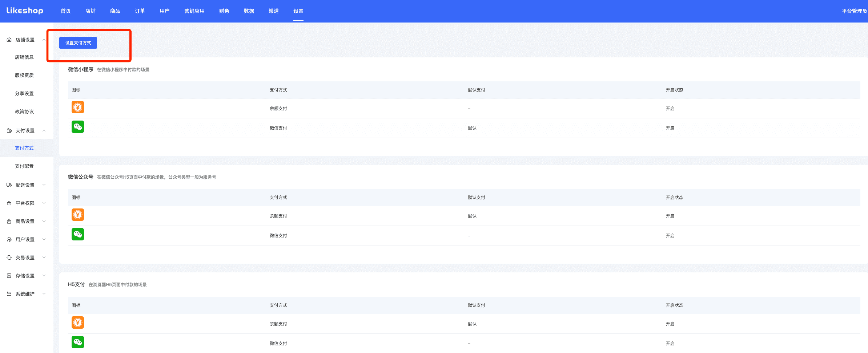The height and width of the screenshot is (353, 868).
Task: Click 默认 cell in 微信公众号 余额支付 row
Action: pyautogui.click(x=472, y=216)
